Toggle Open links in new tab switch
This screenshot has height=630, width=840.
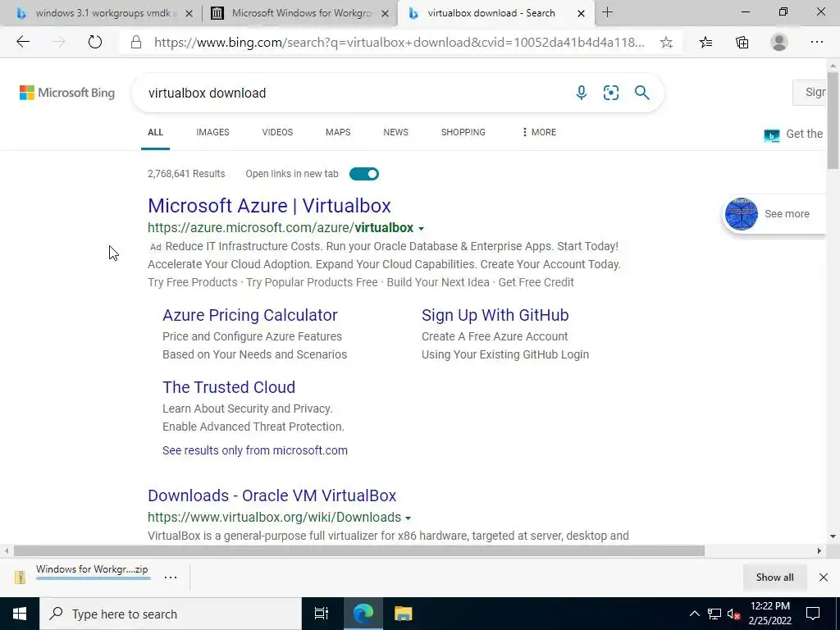coord(364,174)
